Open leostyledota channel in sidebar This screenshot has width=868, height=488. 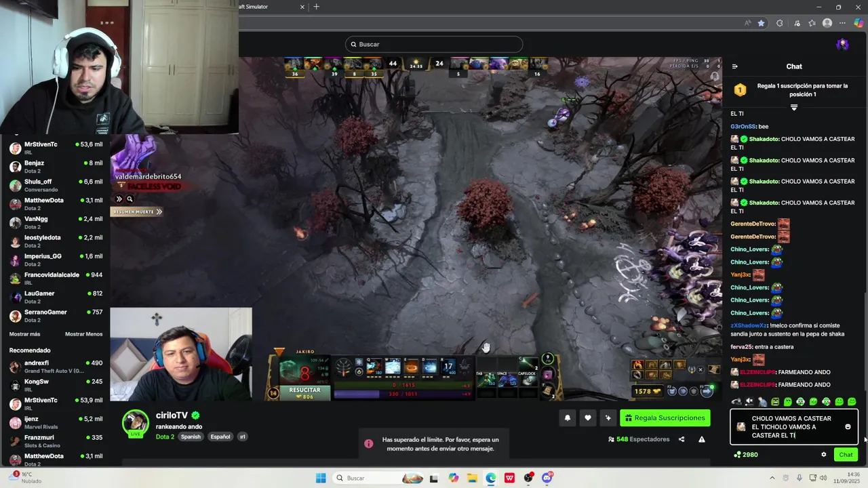point(56,241)
